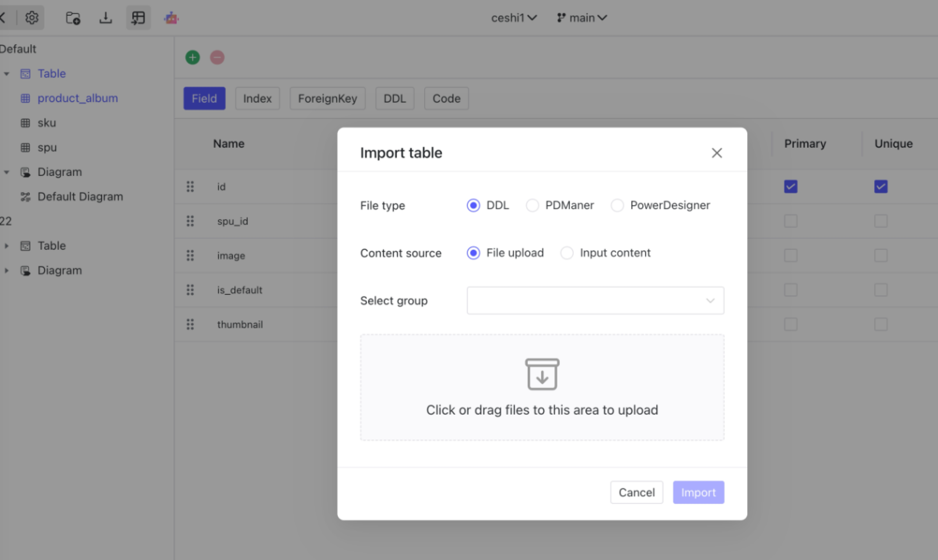Remove a field using the red minus icon
The height and width of the screenshot is (560, 938).
(217, 57)
